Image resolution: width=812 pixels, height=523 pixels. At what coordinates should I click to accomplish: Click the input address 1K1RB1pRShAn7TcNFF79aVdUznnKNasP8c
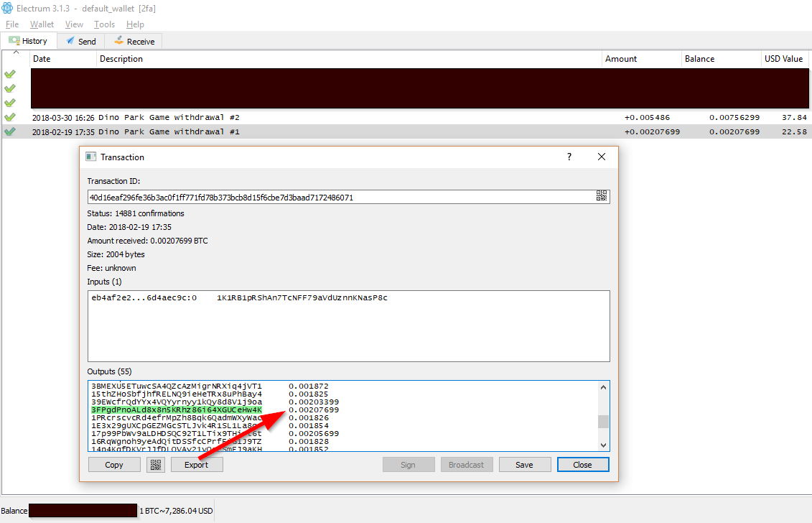tap(302, 297)
